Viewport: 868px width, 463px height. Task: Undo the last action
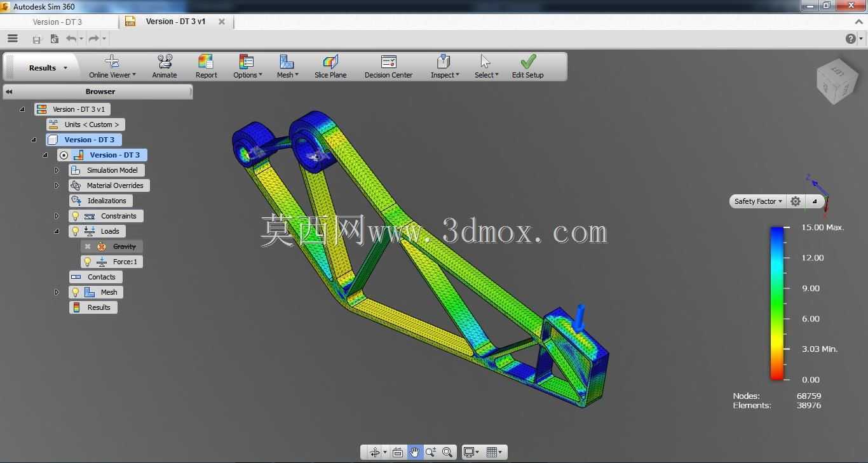click(x=71, y=39)
